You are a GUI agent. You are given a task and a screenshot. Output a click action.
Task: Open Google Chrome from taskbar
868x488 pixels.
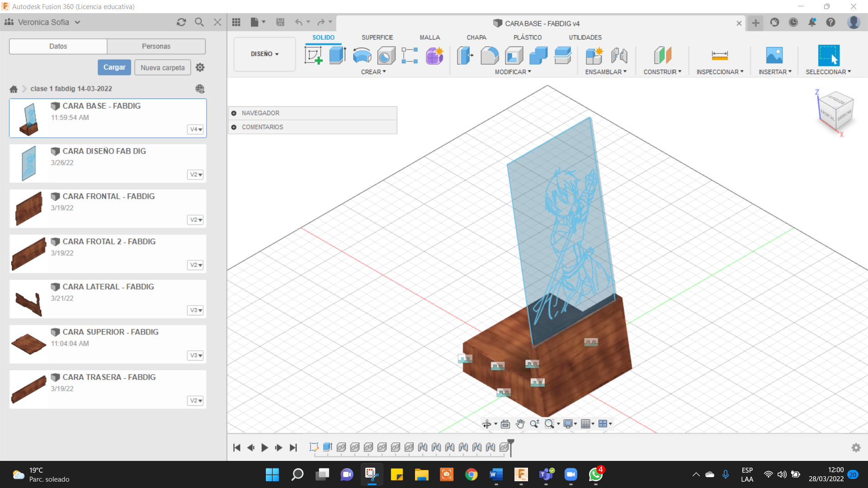tap(471, 474)
